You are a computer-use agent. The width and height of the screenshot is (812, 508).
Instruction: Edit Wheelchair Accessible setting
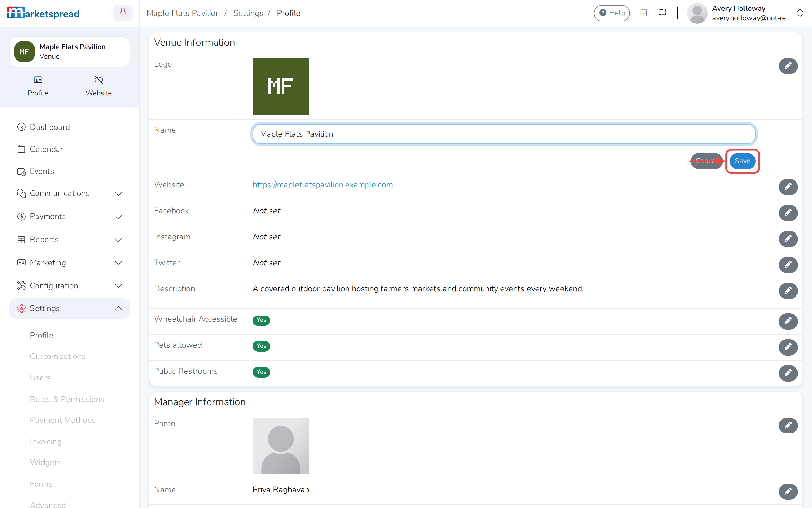(x=788, y=321)
